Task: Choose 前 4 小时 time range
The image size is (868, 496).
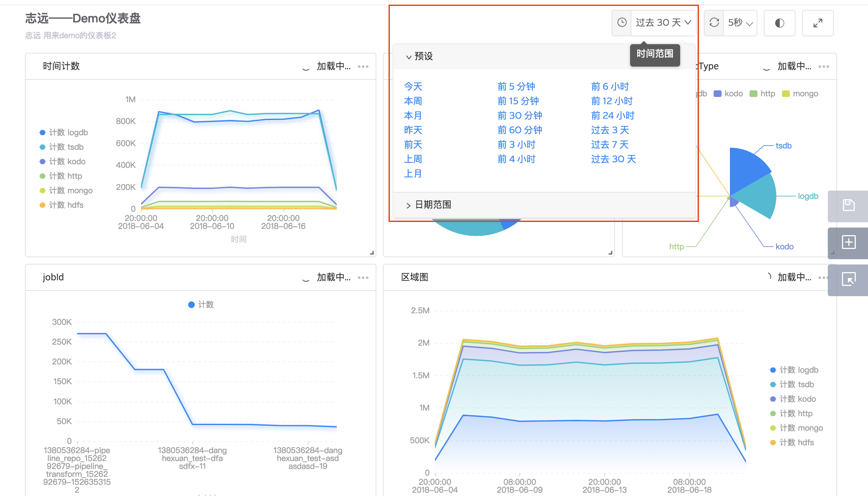Action: point(516,159)
